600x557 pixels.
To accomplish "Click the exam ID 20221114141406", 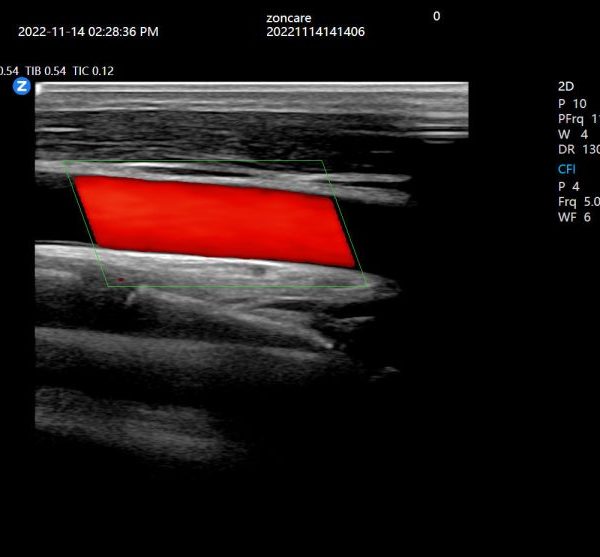I will coord(315,32).
